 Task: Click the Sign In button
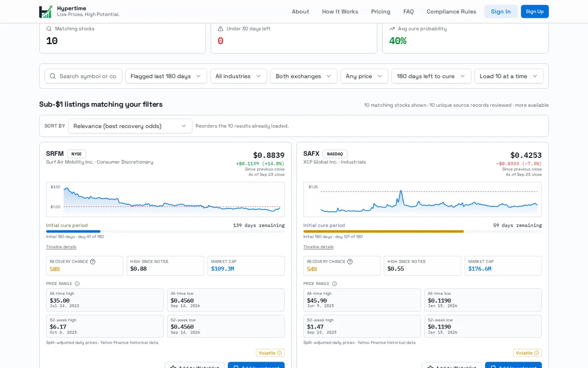pos(501,11)
